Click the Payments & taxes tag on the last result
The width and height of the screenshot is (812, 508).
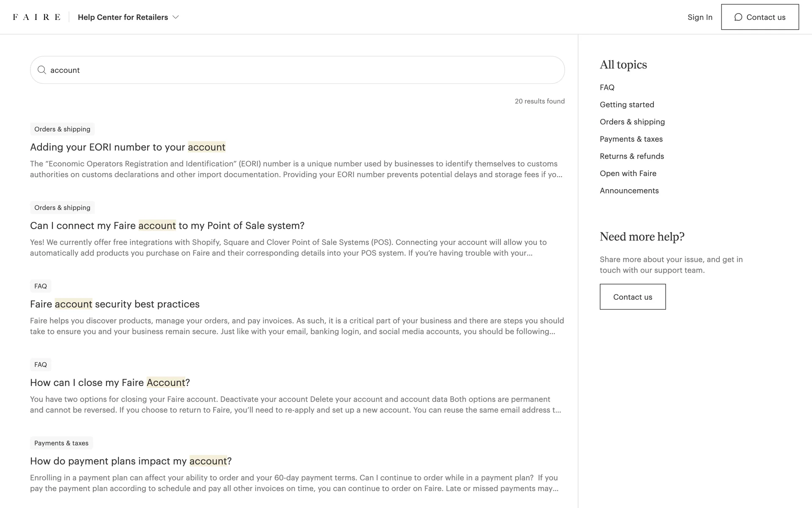pos(61,443)
